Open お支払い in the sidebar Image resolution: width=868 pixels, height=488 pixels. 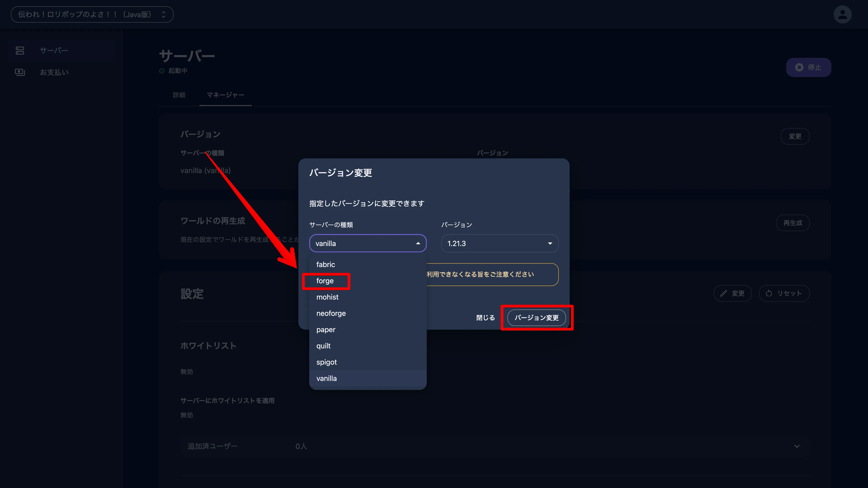(61, 72)
